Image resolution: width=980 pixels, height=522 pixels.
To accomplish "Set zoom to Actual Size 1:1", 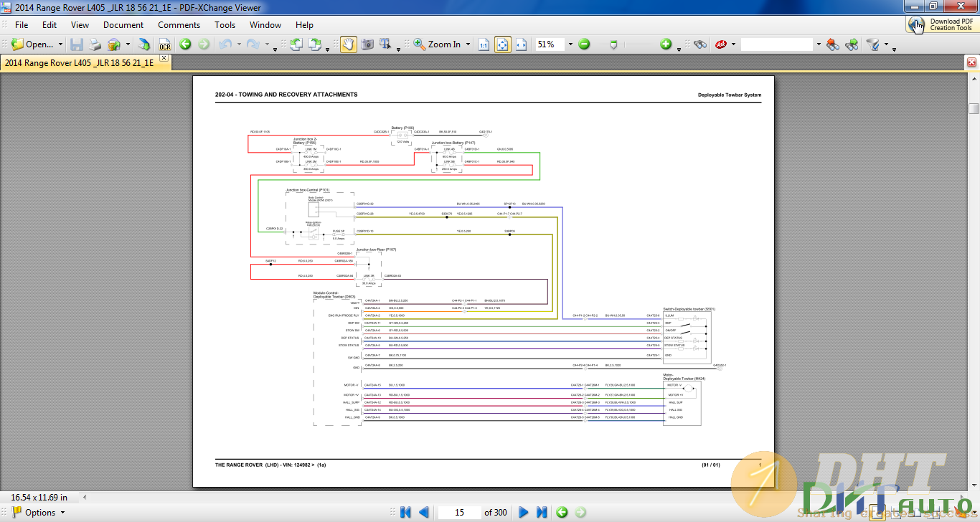I will pyautogui.click(x=484, y=44).
